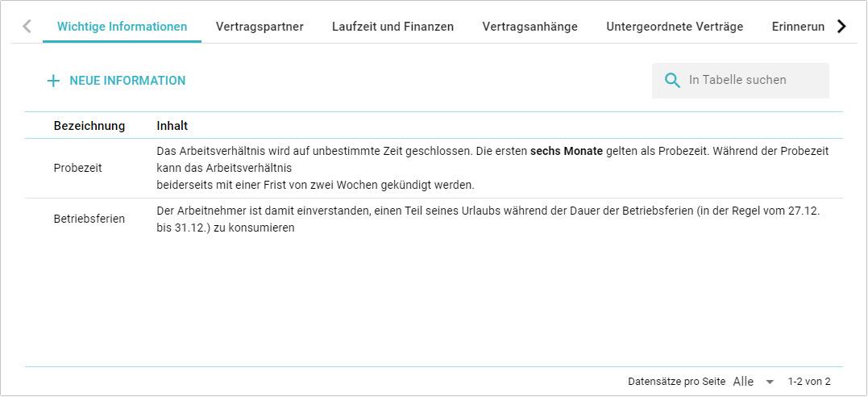The height and width of the screenshot is (397, 868).
Task: Select the Probezeit table row
Action: click(77, 168)
